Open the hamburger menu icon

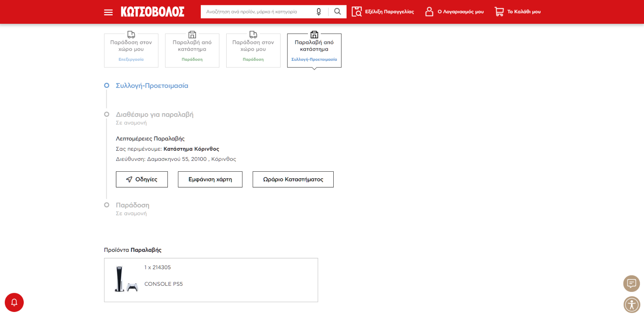pos(108,12)
